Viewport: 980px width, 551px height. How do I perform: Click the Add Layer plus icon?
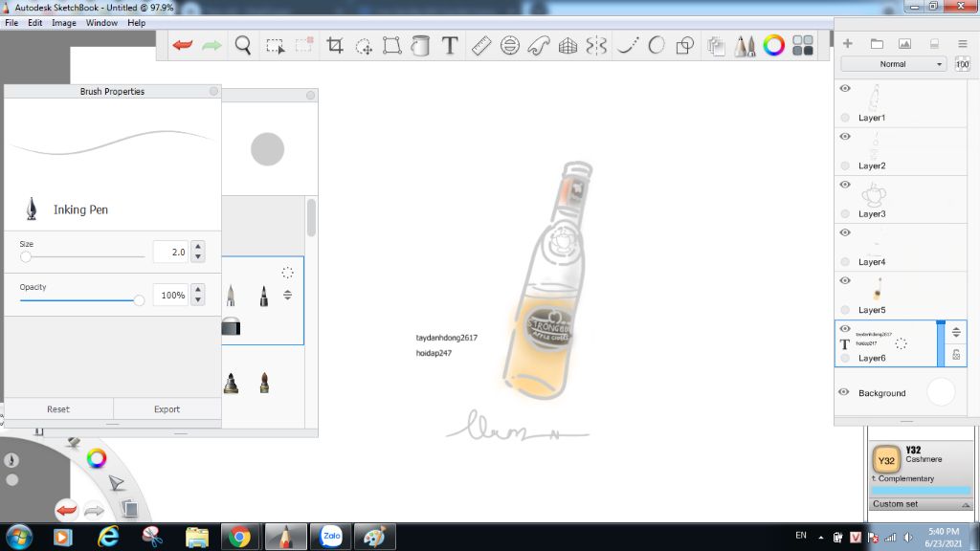(x=848, y=44)
